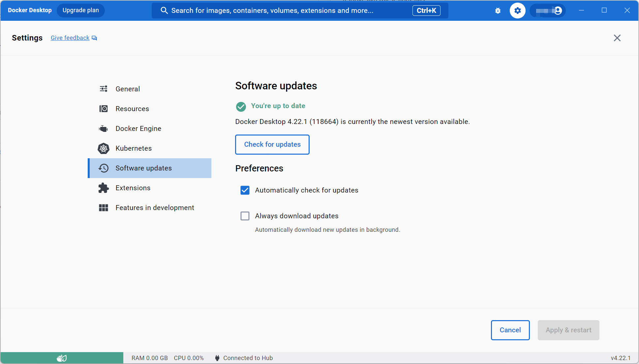Click the Software updates history icon
The width and height of the screenshot is (639, 364).
(104, 168)
